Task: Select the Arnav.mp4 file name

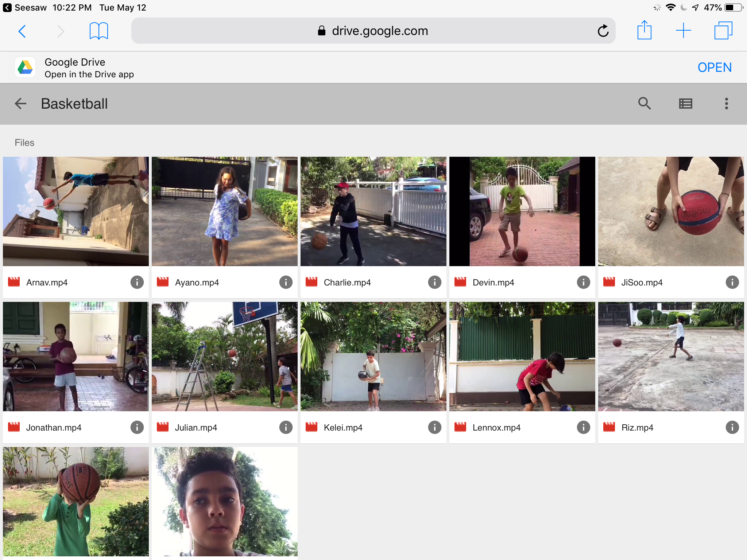Action: coord(47,283)
